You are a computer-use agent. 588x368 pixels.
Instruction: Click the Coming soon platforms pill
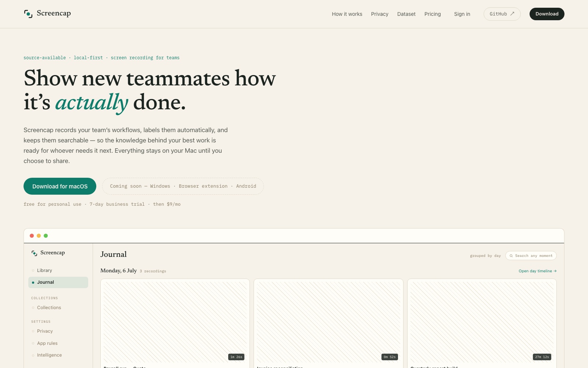coord(183,186)
